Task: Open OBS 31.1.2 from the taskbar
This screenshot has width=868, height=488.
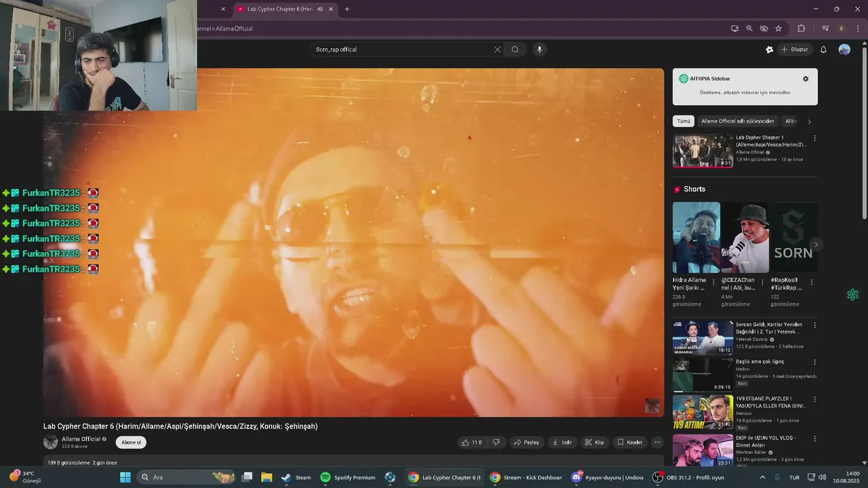Action: [688, 477]
